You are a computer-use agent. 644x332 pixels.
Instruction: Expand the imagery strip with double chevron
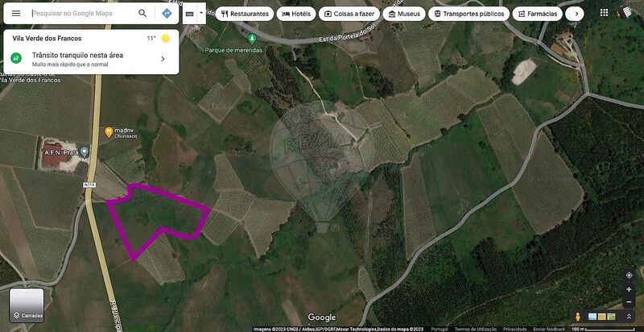coord(629,317)
